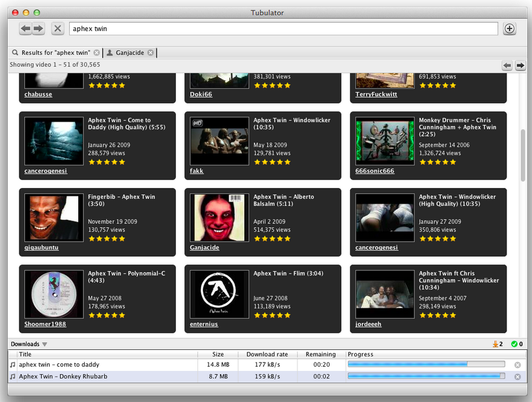
Task: Click music note icon for 'come to daddy'
Action: 13,364
